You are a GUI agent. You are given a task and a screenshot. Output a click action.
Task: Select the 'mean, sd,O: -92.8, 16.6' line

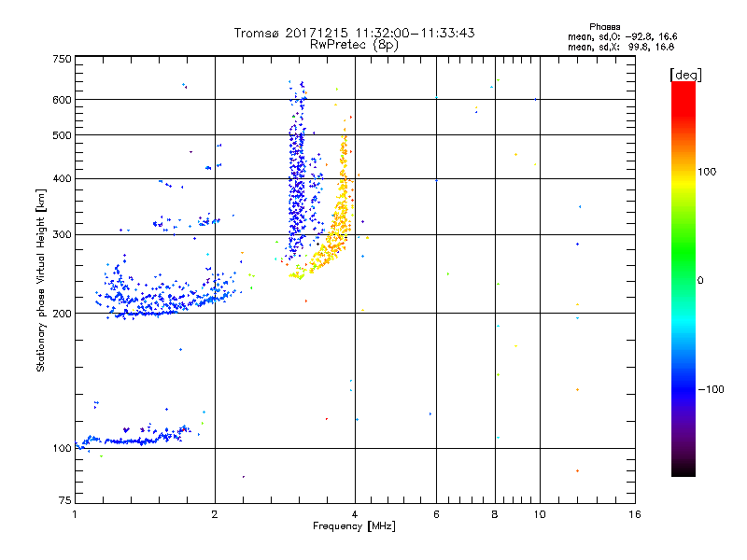click(x=622, y=36)
